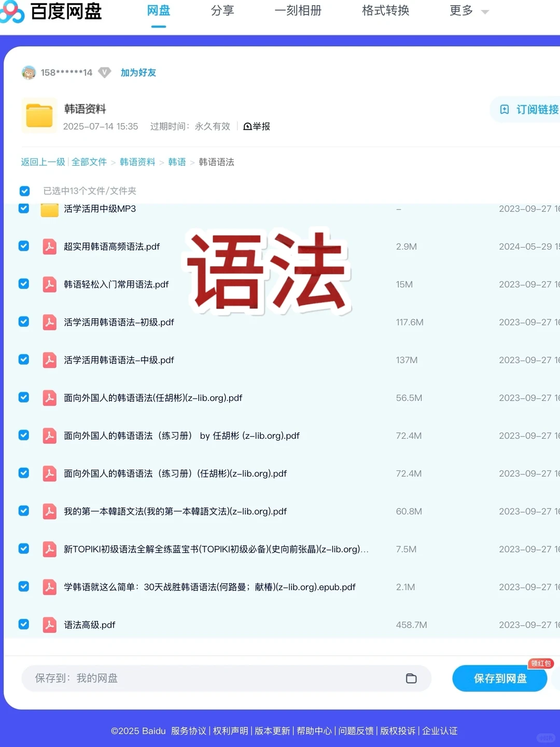Navigate to 韩语 breadcrumb link
The height and width of the screenshot is (747, 560).
click(x=176, y=162)
